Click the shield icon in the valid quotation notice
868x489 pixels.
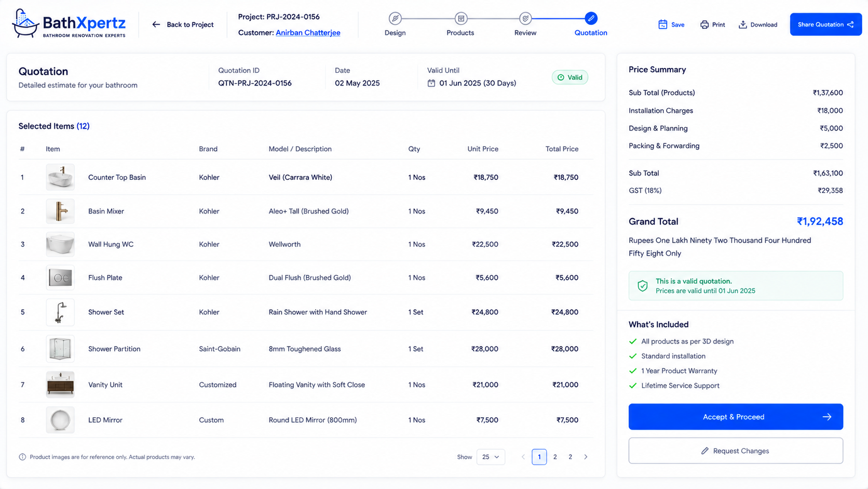click(x=642, y=286)
